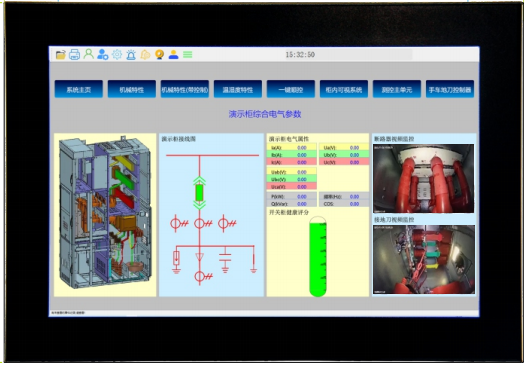Select the green user outline icon
Viewport: 527px width, 369px height.
click(88, 54)
